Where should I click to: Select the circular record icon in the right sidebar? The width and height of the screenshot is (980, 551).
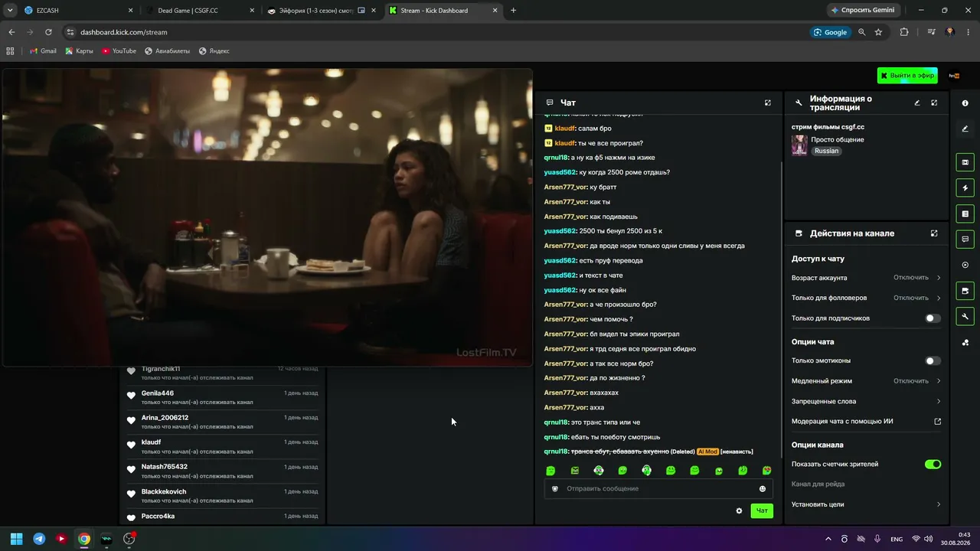[965, 265]
